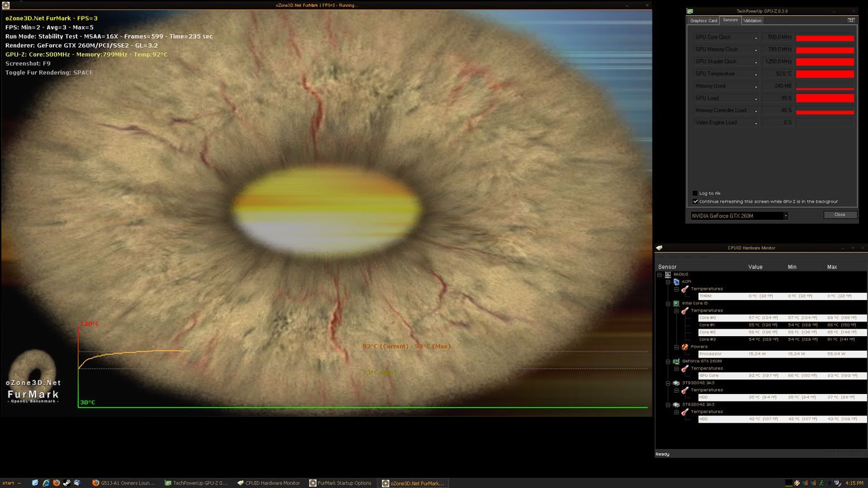
Task: Click the thermometer icon under ACPI
Action: (x=685, y=289)
